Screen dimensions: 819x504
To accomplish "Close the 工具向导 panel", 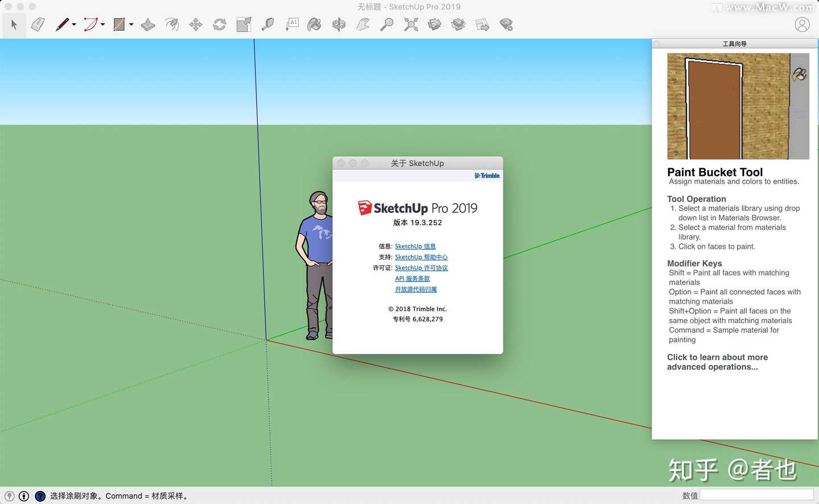I will [x=656, y=44].
